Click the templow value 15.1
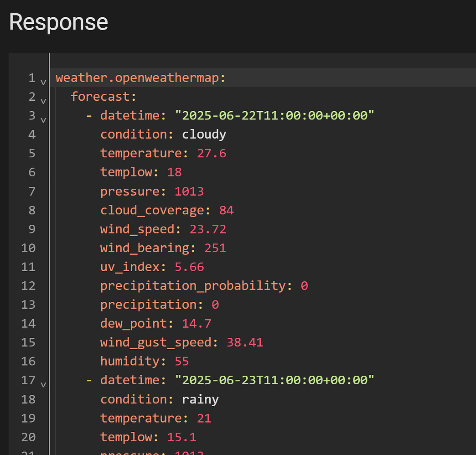This screenshot has height=455, width=476. (x=182, y=437)
